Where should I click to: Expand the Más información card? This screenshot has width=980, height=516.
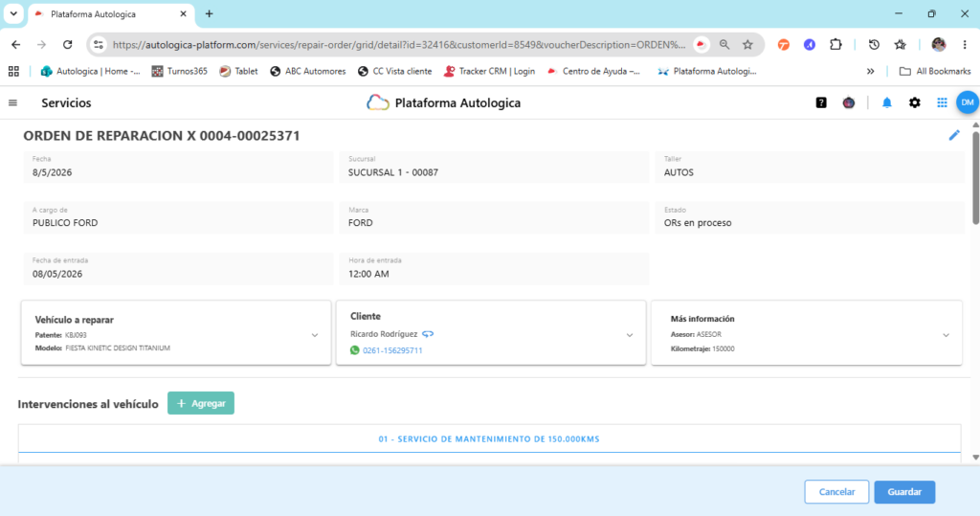click(946, 335)
